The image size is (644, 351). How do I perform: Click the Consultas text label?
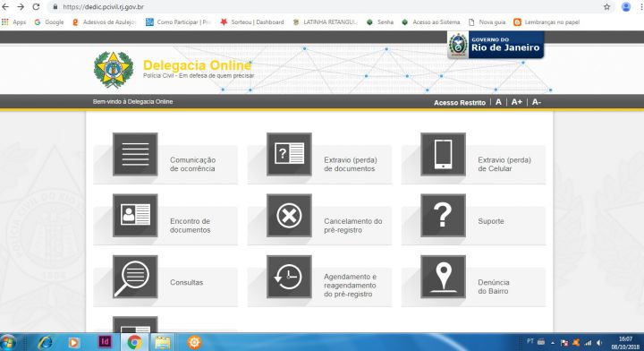click(x=186, y=282)
